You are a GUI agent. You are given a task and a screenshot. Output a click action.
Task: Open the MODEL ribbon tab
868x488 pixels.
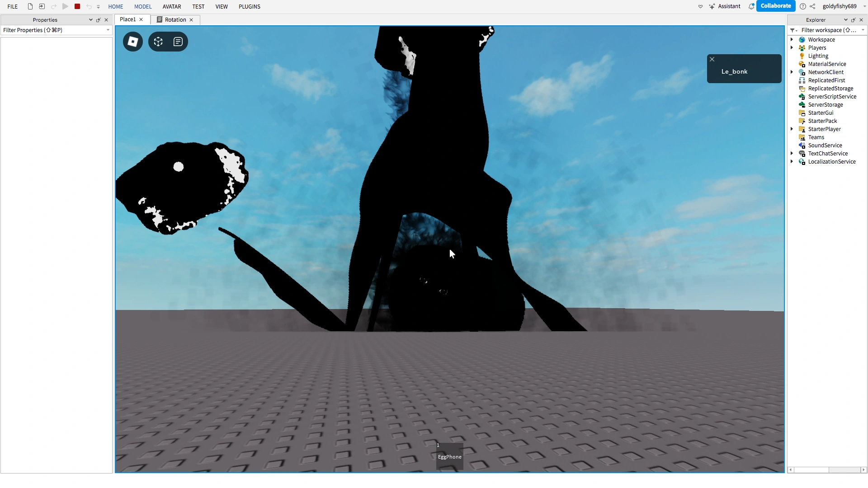143,6
